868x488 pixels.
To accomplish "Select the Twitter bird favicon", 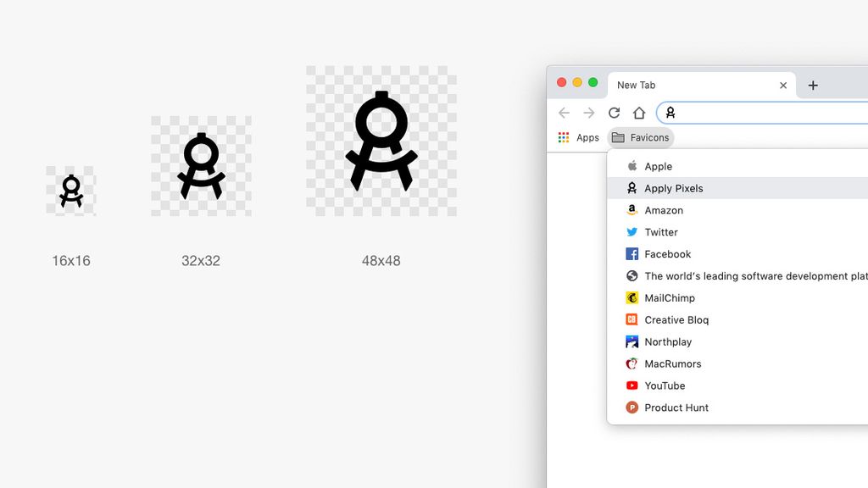I will [632, 232].
